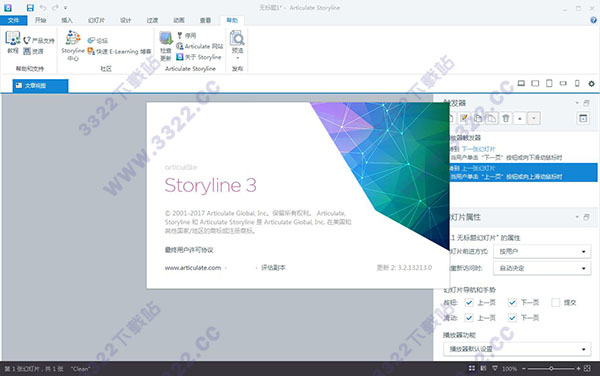Open the 播放器默认设置 player features dropdown
600x376 pixels.
pyautogui.click(x=517, y=349)
